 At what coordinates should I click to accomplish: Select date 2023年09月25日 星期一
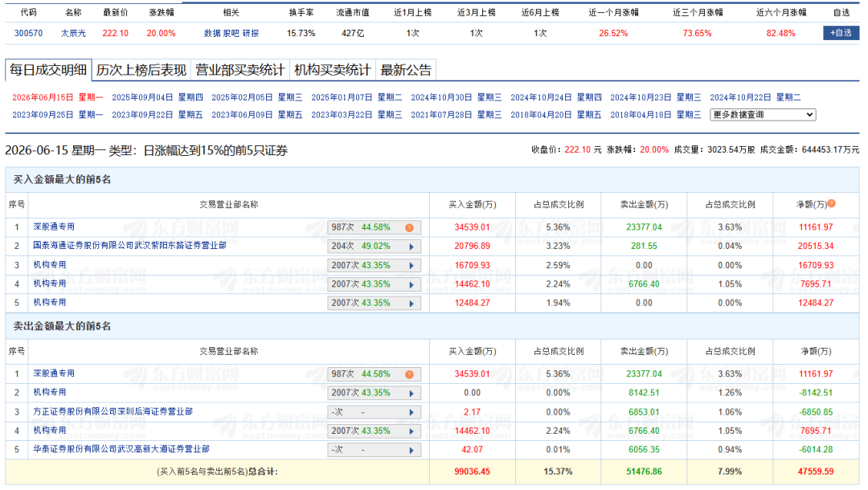tap(58, 115)
